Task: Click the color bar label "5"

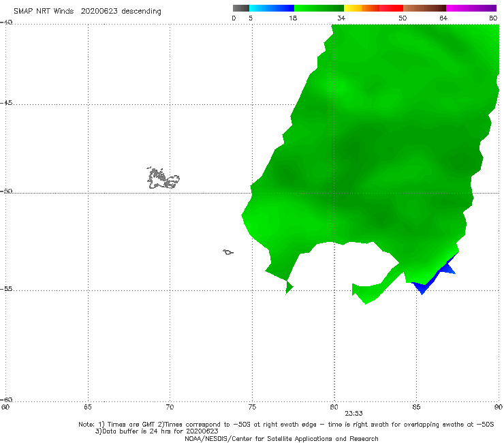Action: tap(251, 18)
